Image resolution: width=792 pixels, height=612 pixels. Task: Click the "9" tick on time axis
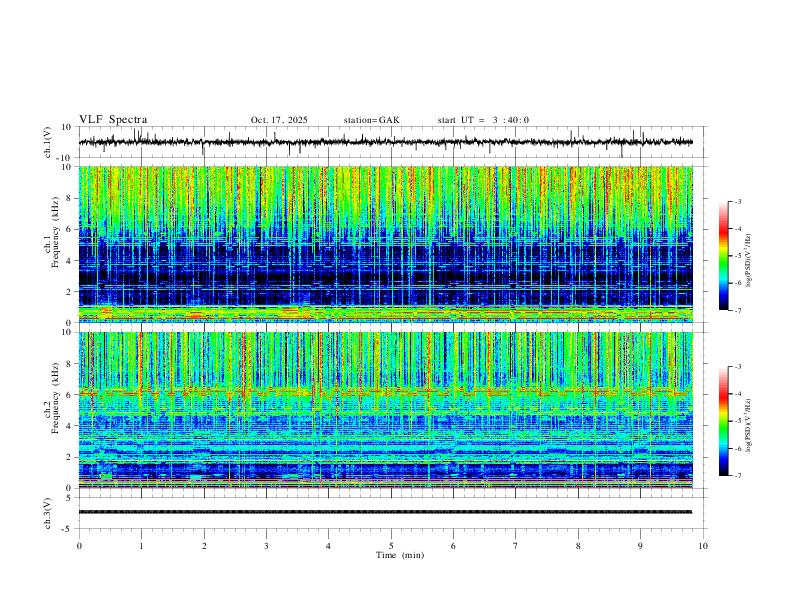[x=640, y=546]
